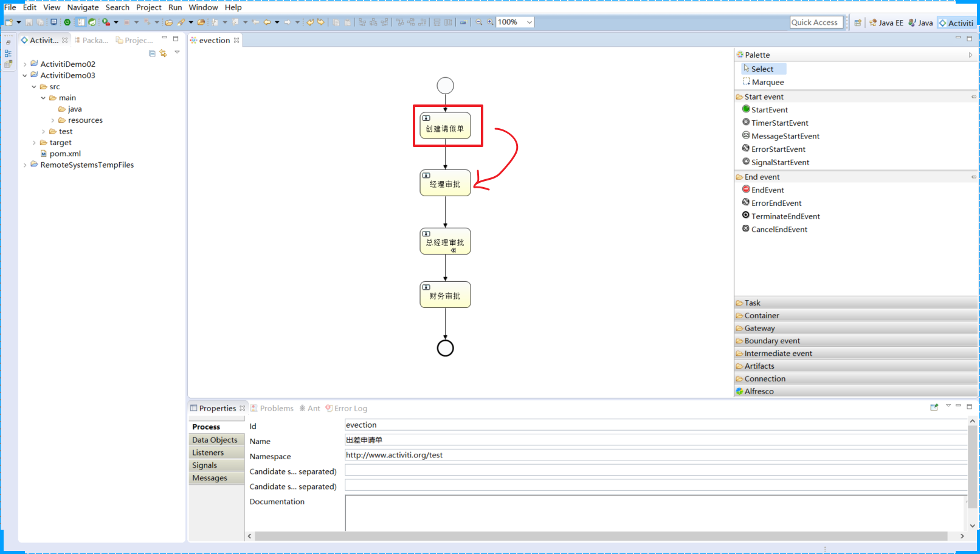Select the 财务审批 task node
The image size is (980, 554).
[x=445, y=295]
